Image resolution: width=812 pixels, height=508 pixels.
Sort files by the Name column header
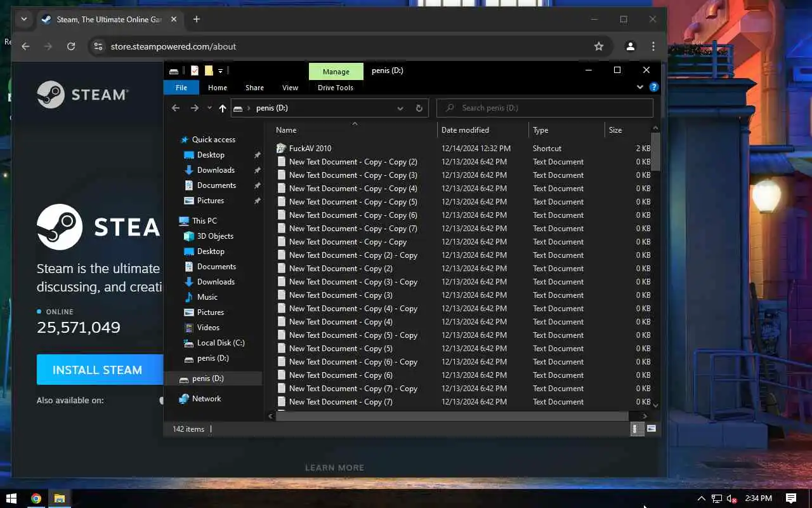coord(356,130)
